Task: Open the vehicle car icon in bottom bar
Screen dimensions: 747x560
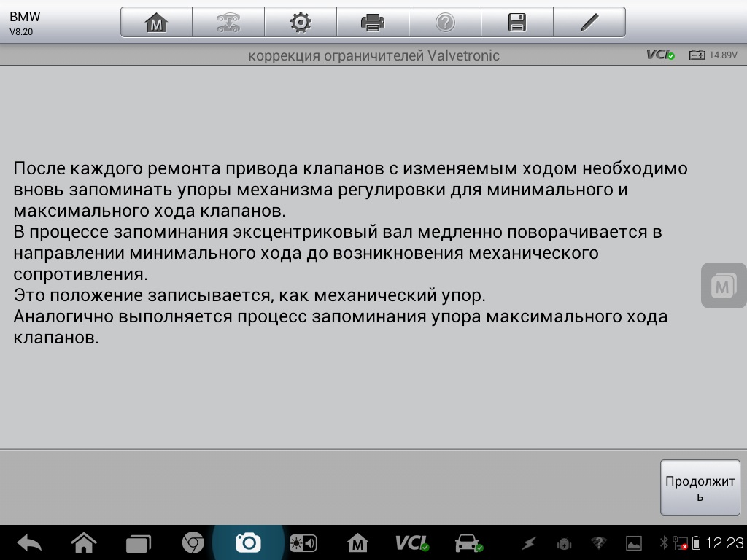Action: coord(468,543)
